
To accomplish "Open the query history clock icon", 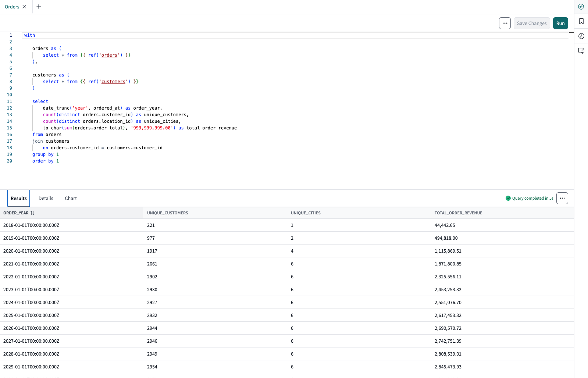I will pos(581,36).
